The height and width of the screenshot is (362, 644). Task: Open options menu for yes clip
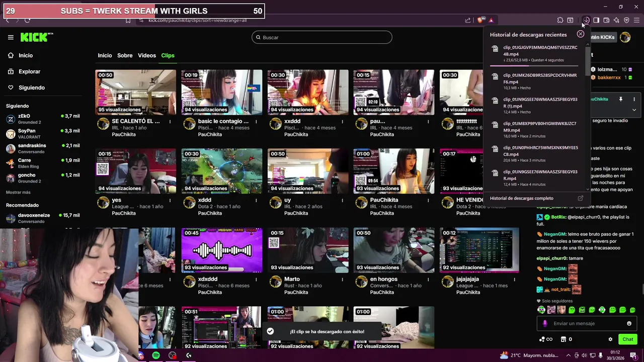[x=170, y=200]
